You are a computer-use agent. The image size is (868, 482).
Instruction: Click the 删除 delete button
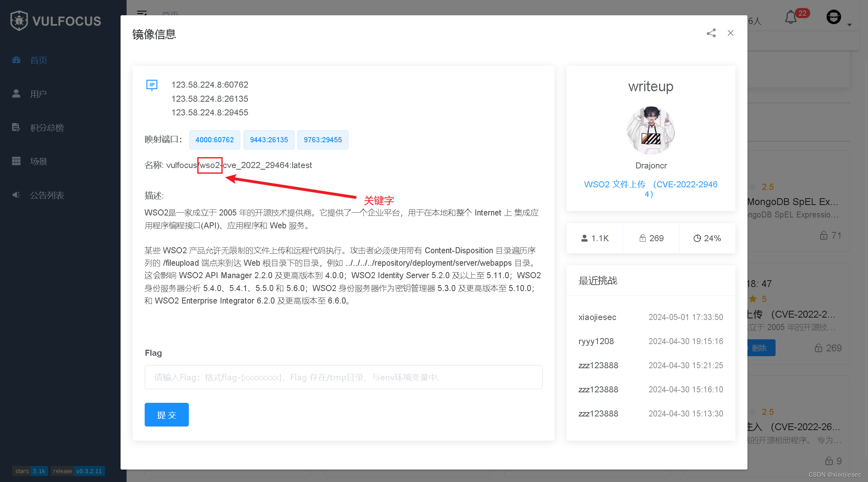[761, 348]
